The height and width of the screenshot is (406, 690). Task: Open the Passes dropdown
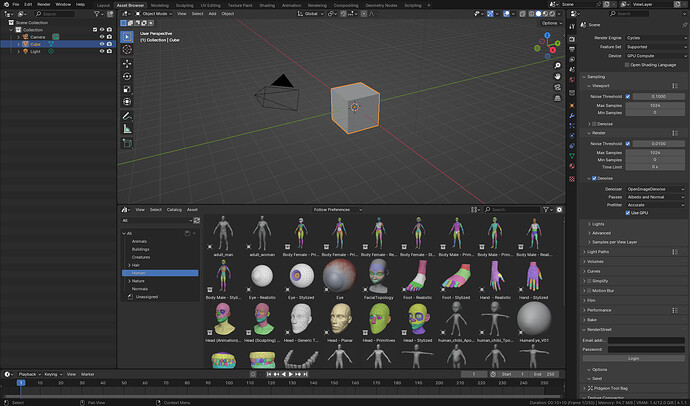click(655, 197)
